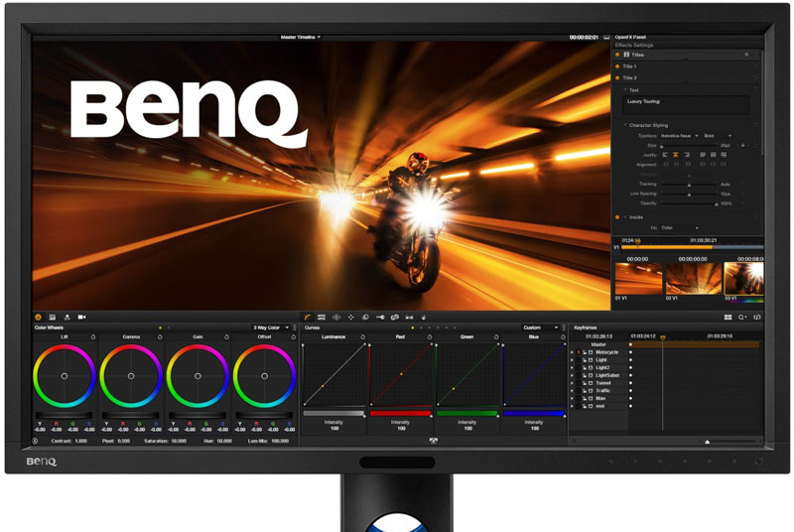Screen dimensions: 794x532
Task: Click the Luxury Touring text field
Action: point(686,105)
